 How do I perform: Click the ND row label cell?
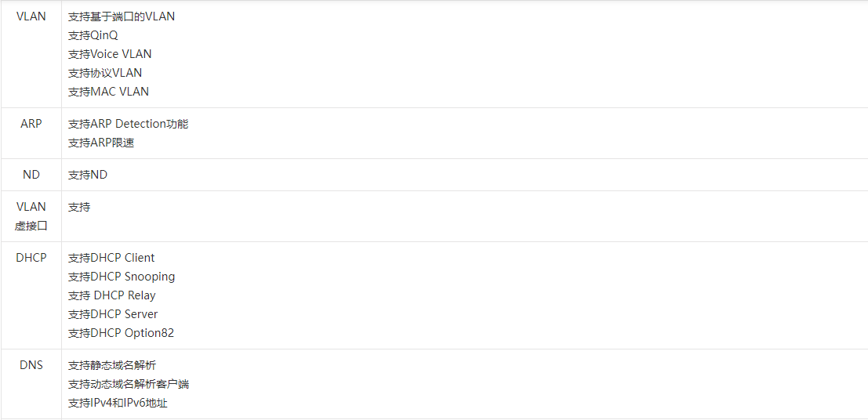pos(31,175)
